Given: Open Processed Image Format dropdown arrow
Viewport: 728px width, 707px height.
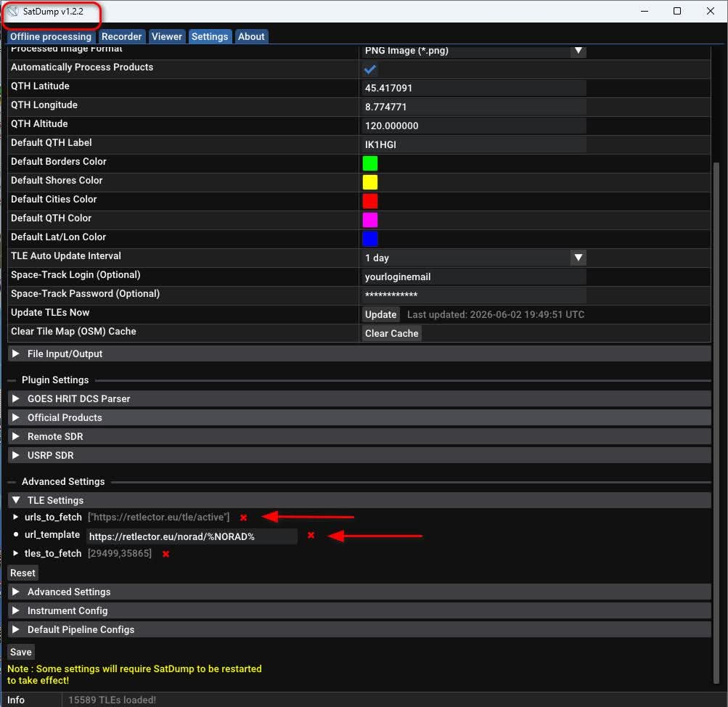Looking at the screenshot, I should pos(578,50).
